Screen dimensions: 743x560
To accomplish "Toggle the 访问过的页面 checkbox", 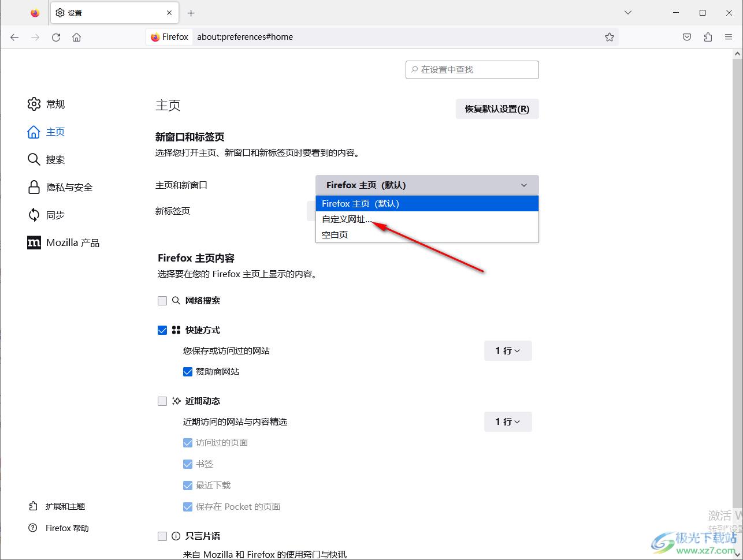I will tap(188, 443).
